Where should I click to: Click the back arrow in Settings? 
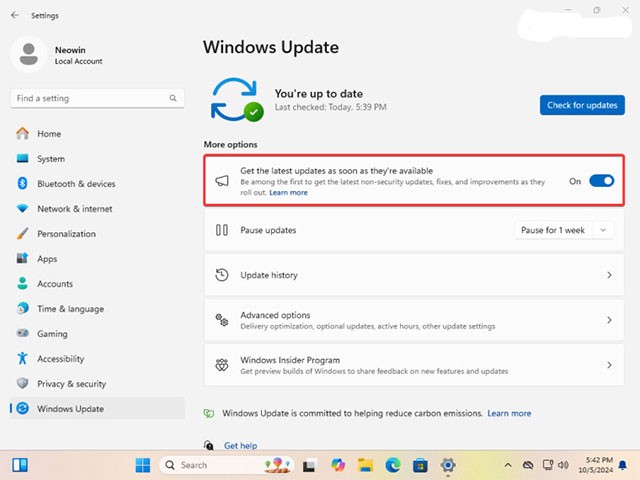click(x=15, y=15)
